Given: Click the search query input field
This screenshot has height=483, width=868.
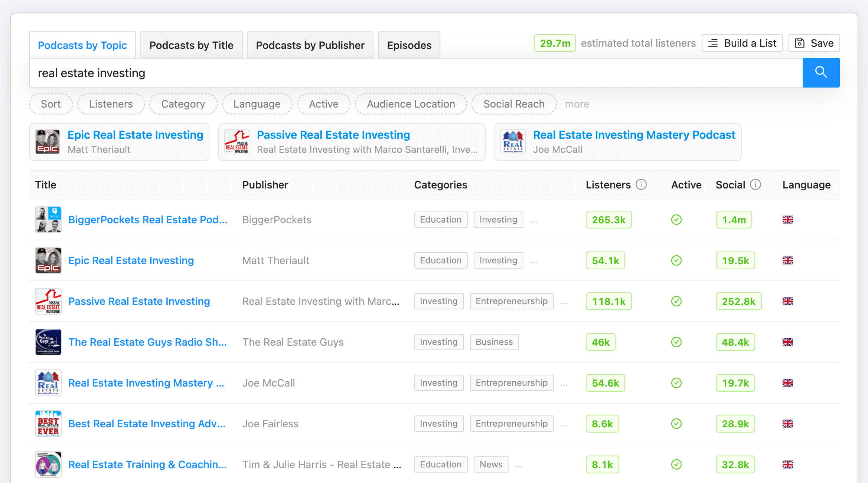Looking at the screenshot, I should pos(416,73).
